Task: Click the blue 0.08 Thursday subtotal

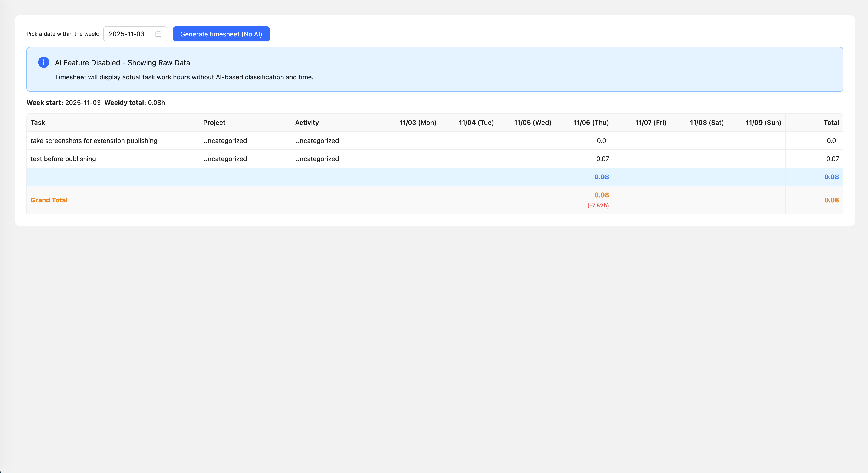Action: click(601, 177)
